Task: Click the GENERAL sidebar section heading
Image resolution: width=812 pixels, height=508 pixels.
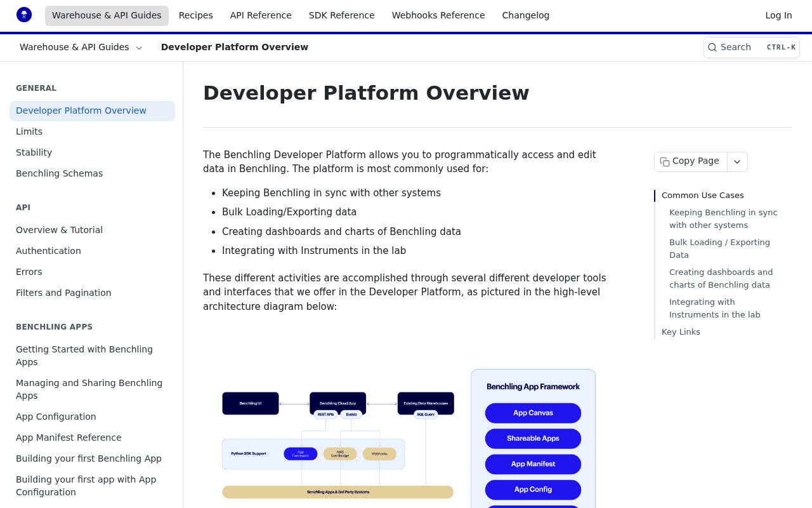Action: click(x=36, y=88)
